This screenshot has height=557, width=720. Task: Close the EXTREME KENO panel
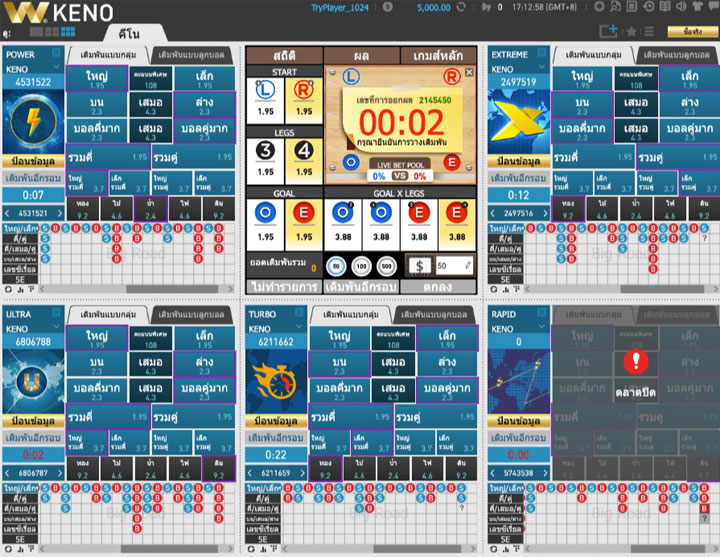click(541, 53)
